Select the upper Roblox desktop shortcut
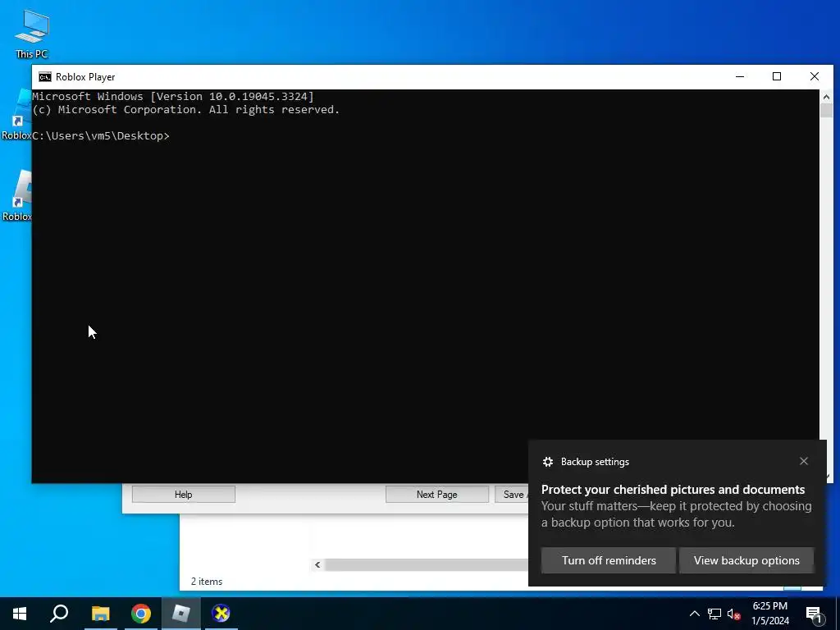840x630 pixels. (16, 115)
